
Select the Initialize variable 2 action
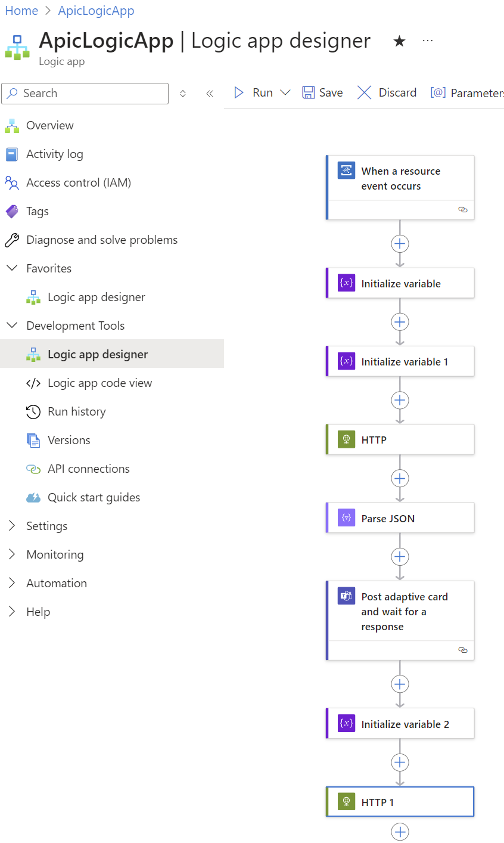click(x=400, y=724)
